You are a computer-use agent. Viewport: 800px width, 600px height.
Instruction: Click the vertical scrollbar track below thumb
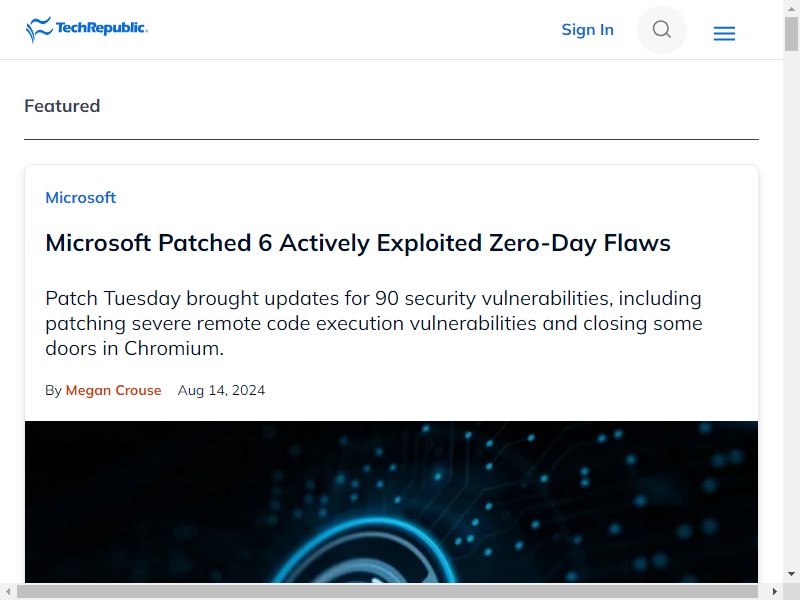click(x=791, y=306)
